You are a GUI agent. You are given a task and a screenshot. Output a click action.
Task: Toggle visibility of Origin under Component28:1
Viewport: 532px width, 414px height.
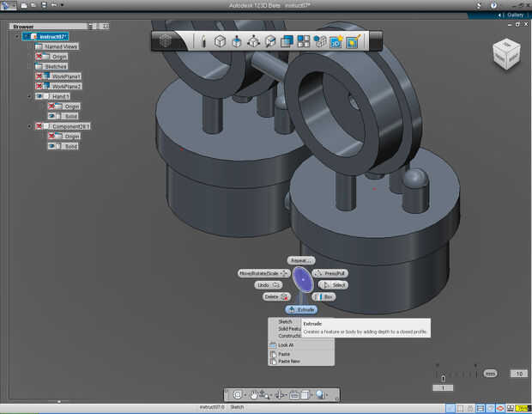(51, 137)
